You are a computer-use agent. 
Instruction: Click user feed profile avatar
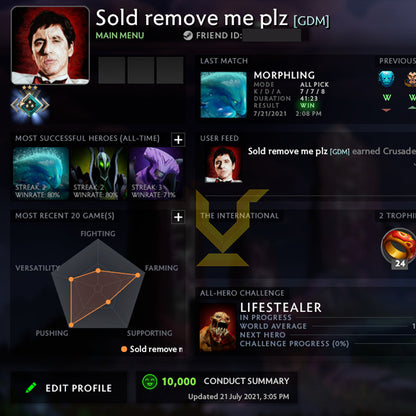(x=224, y=164)
